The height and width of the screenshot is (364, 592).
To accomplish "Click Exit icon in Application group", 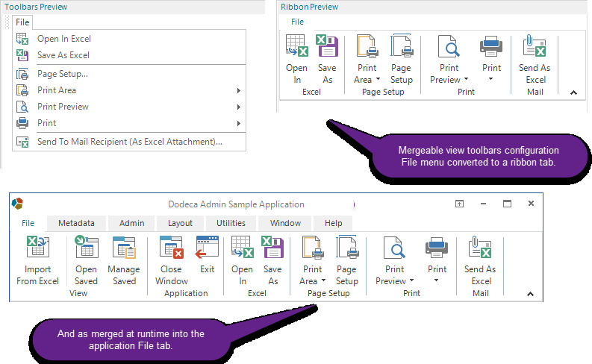I will pyautogui.click(x=208, y=247).
